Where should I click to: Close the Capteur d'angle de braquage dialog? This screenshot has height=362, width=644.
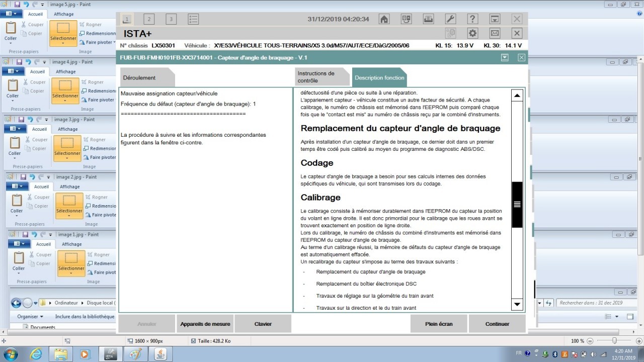tap(521, 57)
